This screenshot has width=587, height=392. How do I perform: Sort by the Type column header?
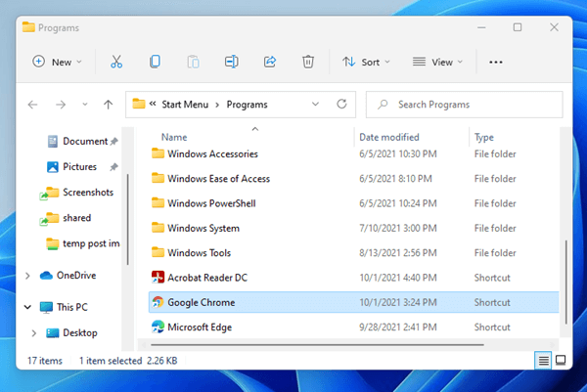(x=483, y=137)
